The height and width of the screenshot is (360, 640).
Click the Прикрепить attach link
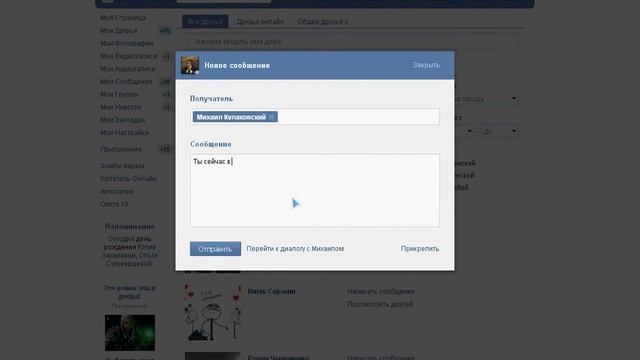click(420, 249)
